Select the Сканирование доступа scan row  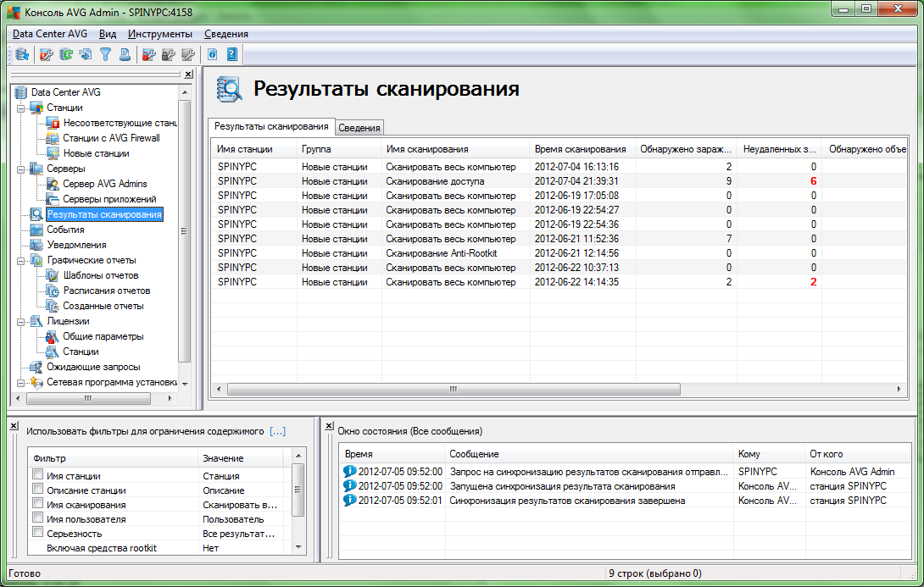tap(559, 181)
